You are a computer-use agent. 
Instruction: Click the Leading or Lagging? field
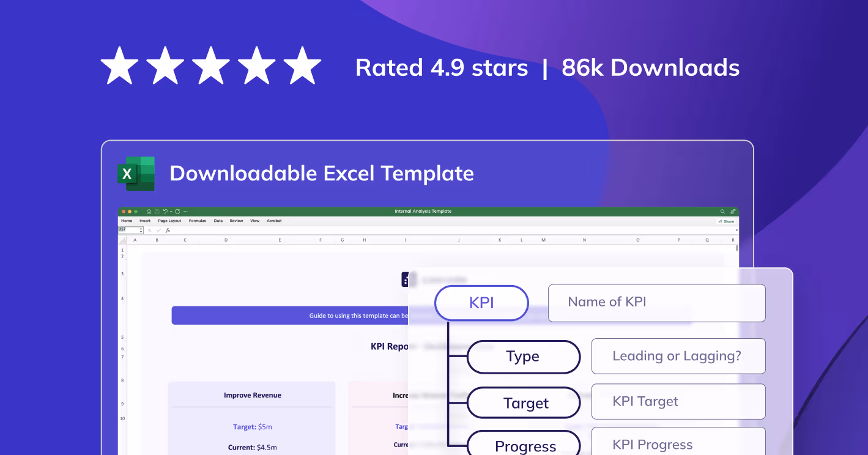click(x=678, y=356)
